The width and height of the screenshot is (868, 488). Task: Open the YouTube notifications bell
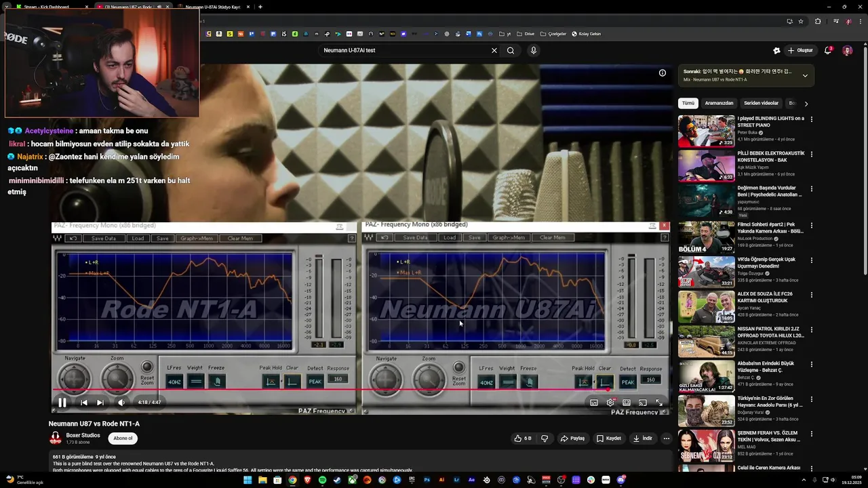(828, 50)
